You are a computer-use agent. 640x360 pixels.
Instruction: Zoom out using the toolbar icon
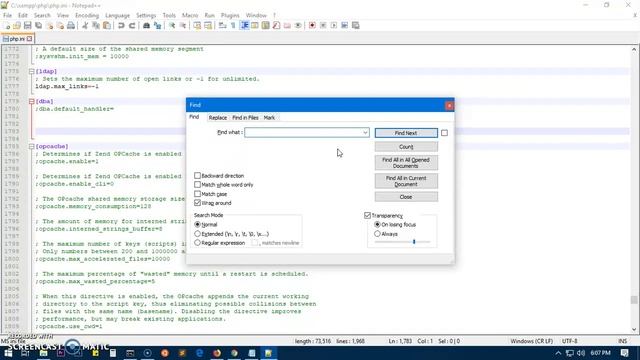(x=183, y=25)
